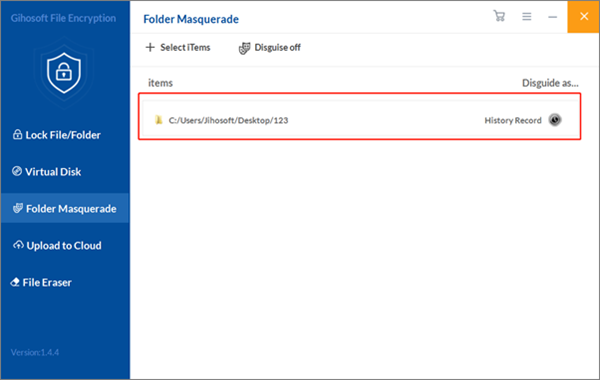Click the Version:1.4.4 label

[x=35, y=352]
